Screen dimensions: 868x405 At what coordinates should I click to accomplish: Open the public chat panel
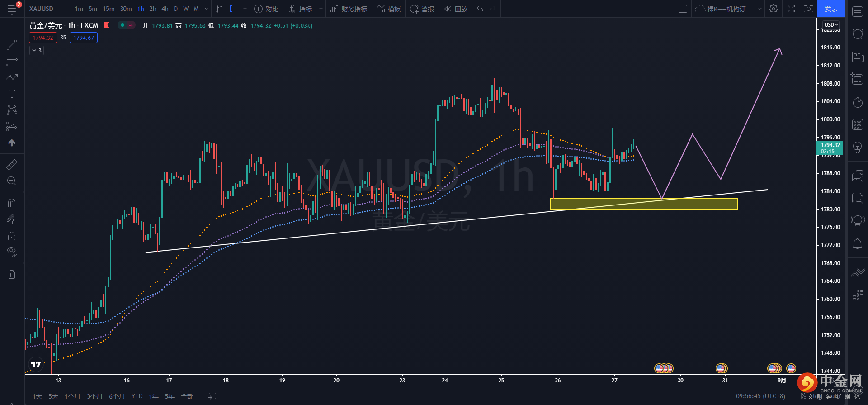point(858,176)
